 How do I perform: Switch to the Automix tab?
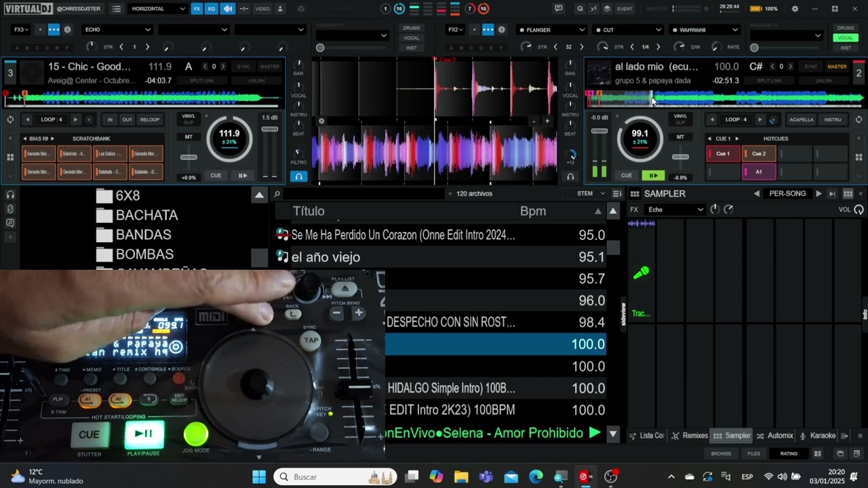pyautogui.click(x=774, y=436)
